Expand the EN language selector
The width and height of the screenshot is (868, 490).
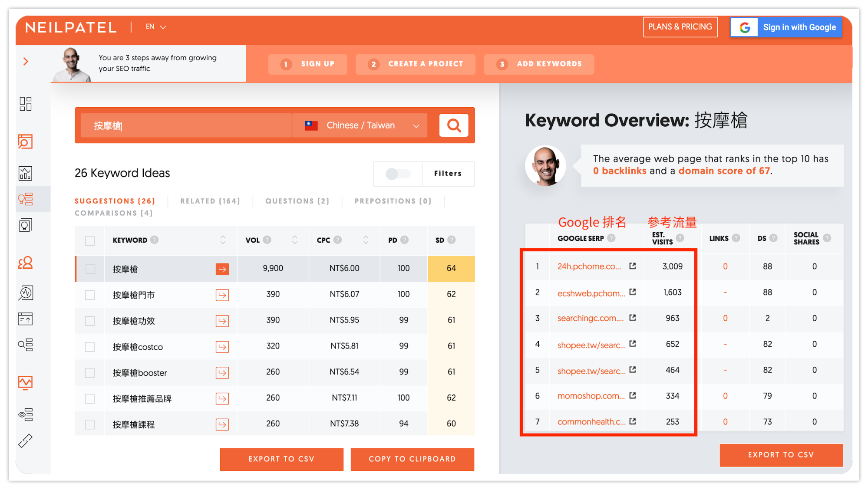(156, 27)
